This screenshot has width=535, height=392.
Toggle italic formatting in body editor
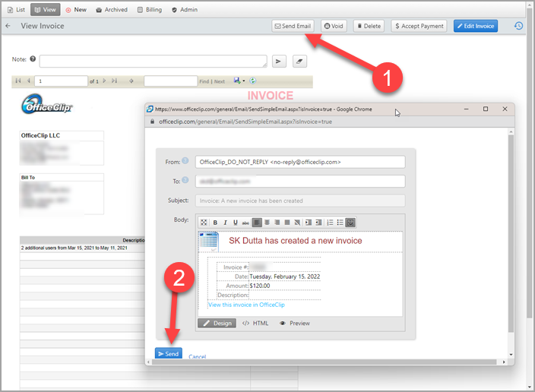tap(225, 223)
